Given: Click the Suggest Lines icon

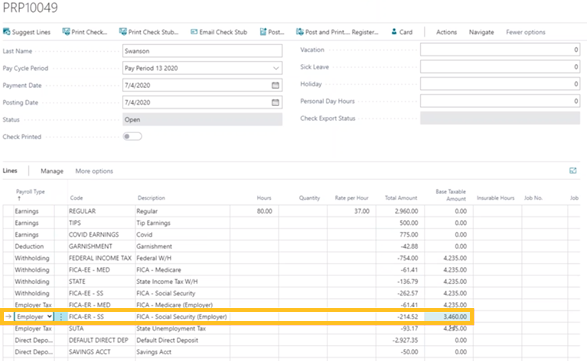Looking at the screenshot, I should click(x=6, y=32).
